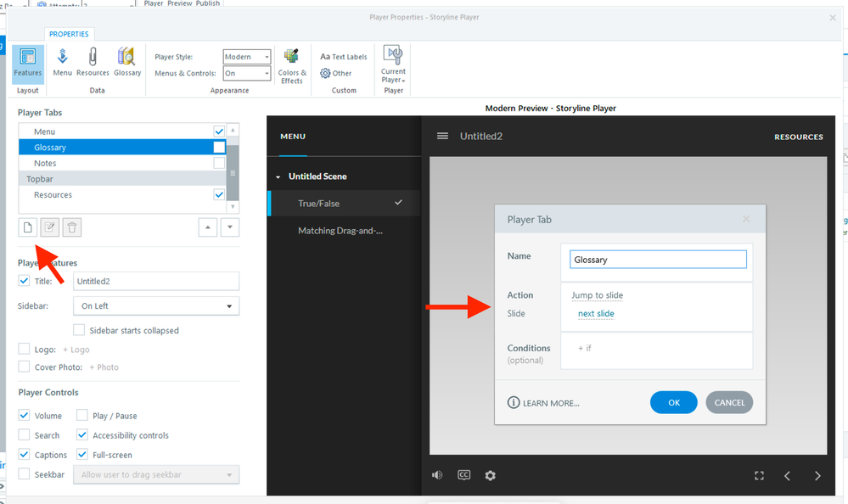848x504 pixels.
Task: Open the Glossary ribbon icon
Action: [127, 61]
